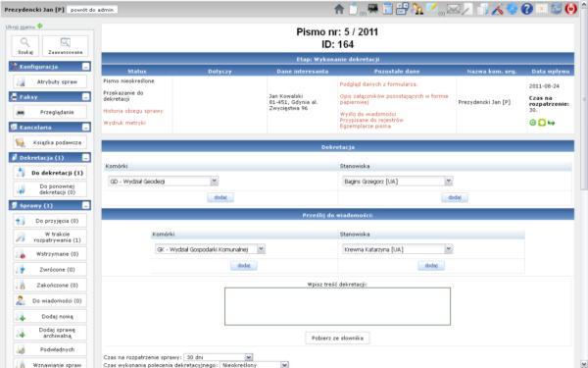Image resolution: width=588 pixels, height=368 pixels.
Task: Open Przeglądanie under Faksy
Action: (x=50, y=112)
